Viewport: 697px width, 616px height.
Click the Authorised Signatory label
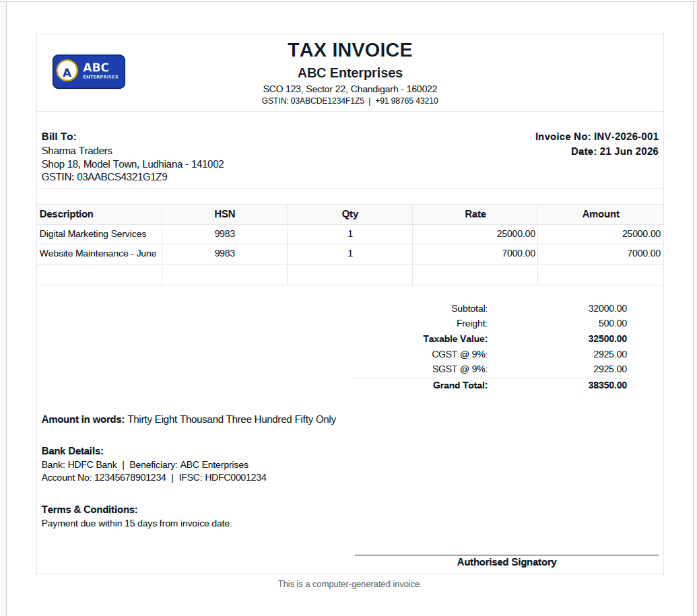[506, 562]
